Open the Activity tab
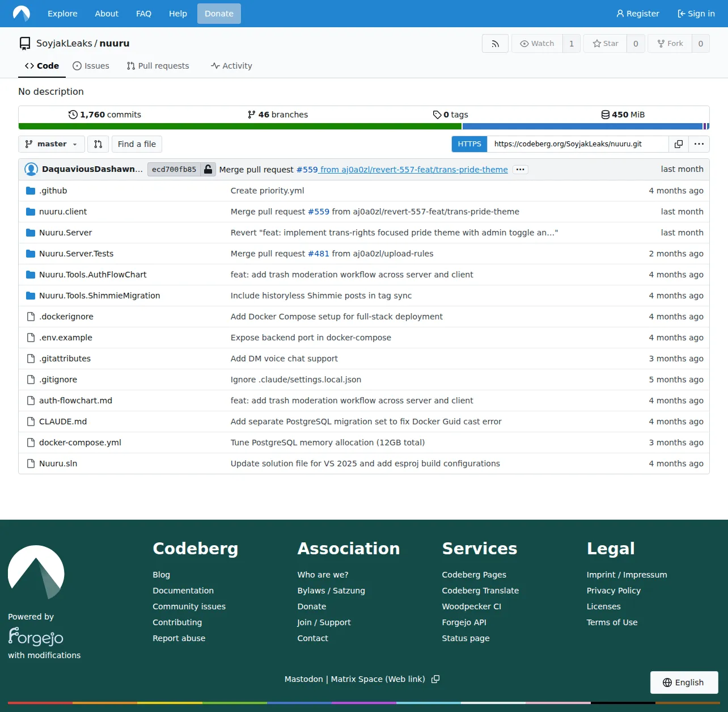Viewport: 728px width, 712px height. point(231,66)
